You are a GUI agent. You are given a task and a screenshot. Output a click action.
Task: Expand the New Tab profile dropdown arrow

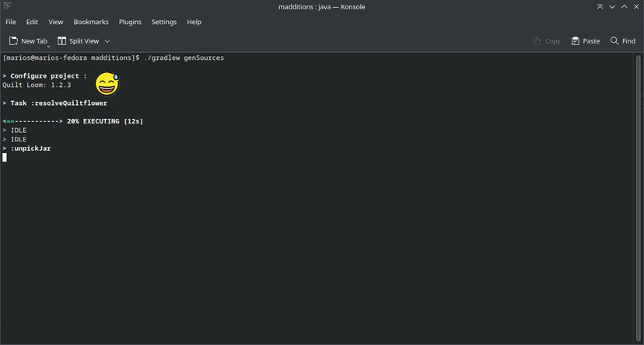click(48, 47)
